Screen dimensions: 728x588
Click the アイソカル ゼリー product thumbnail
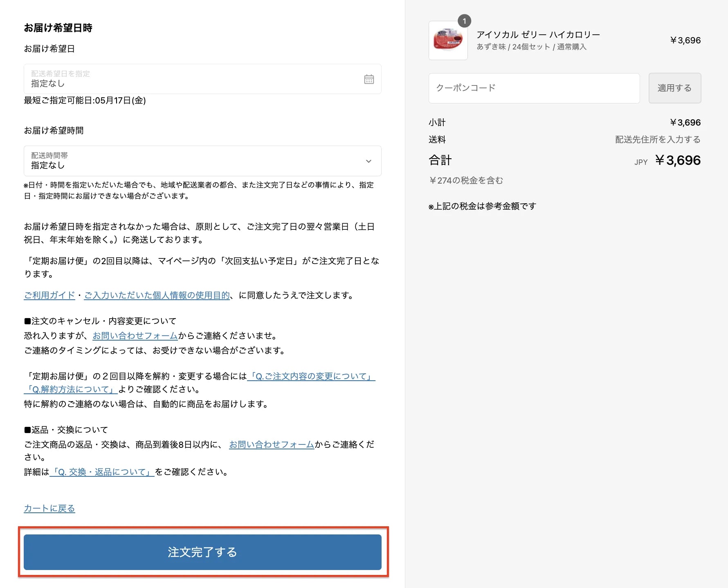click(448, 40)
